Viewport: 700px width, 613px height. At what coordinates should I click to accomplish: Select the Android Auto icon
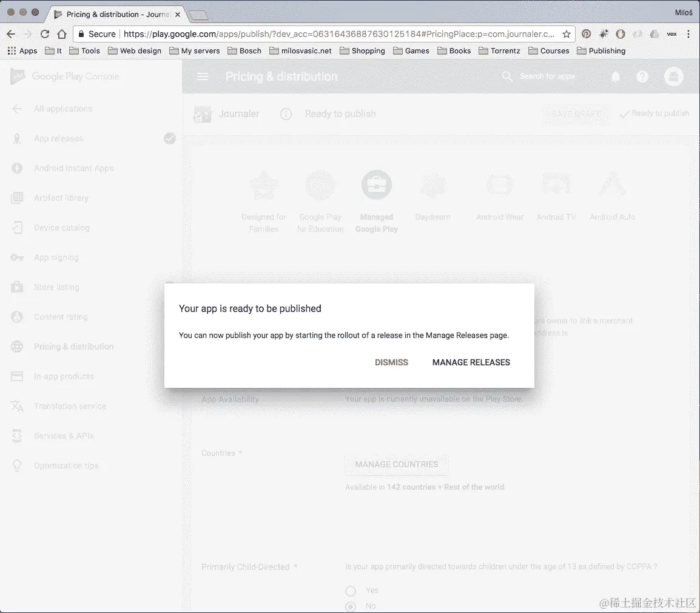coord(612,185)
